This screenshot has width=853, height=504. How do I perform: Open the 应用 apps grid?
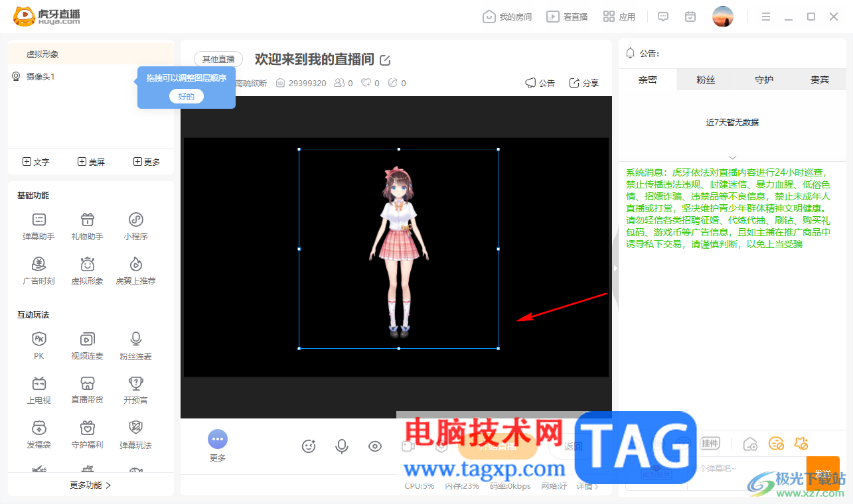[x=619, y=17]
